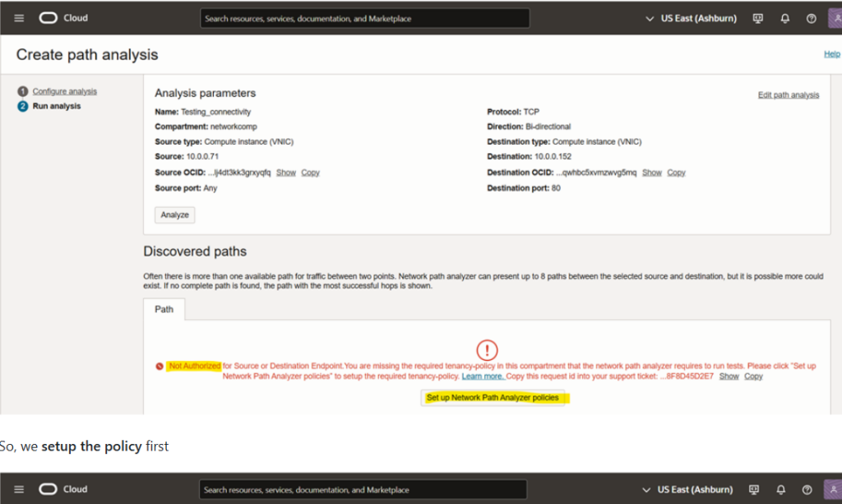Open the user profile avatar in top header
The width and height of the screenshot is (842, 504).
click(x=834, y=18)
